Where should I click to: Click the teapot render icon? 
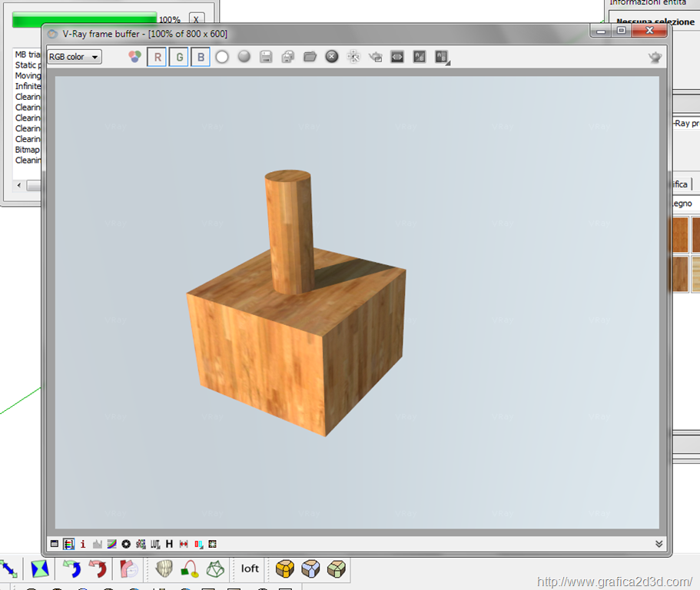[x=654, y=57]
